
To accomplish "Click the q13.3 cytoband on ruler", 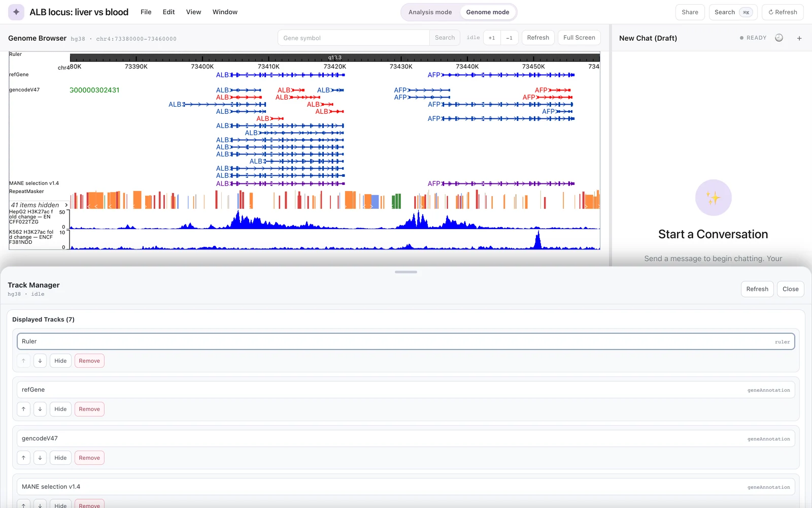I will point(335,57).
